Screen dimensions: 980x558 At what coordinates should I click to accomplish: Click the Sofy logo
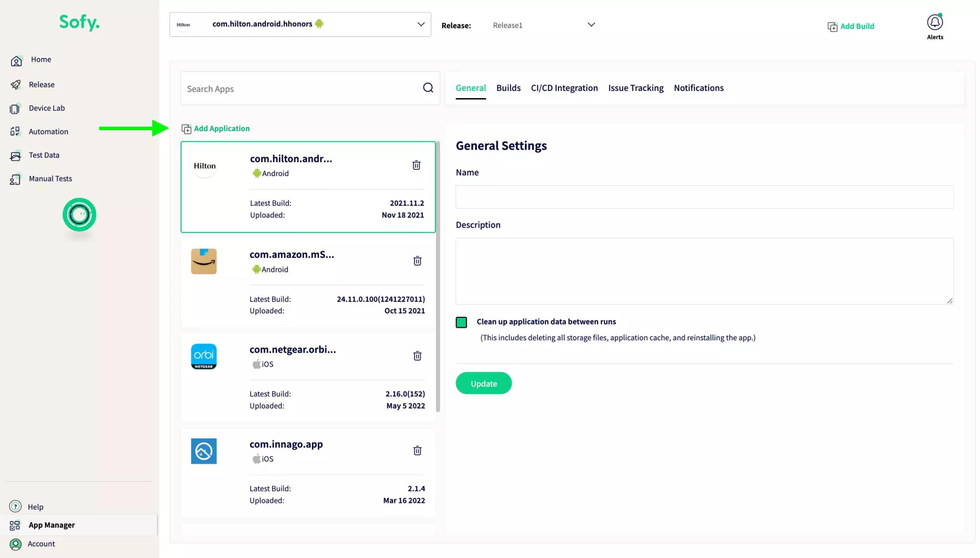click(x=79, y=22)
